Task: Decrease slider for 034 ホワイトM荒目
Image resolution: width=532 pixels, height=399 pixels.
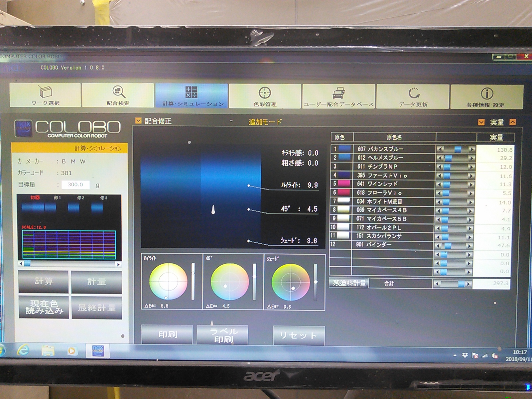Action: [439, 202]
